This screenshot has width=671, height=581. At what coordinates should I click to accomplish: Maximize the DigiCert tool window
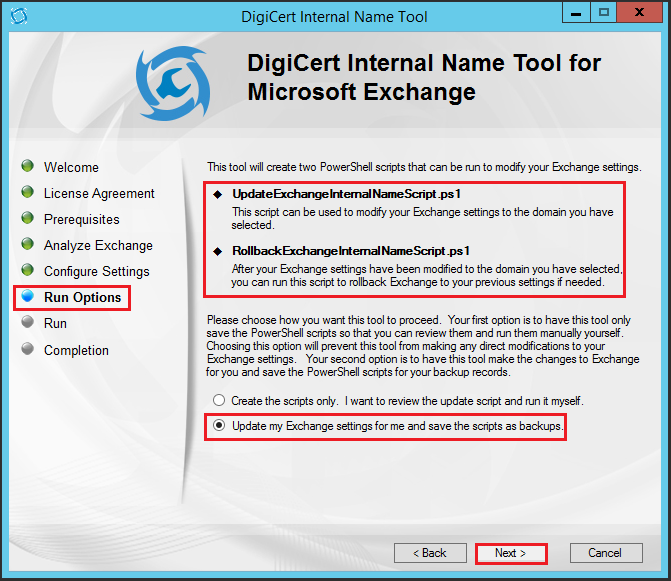[604, 14]
